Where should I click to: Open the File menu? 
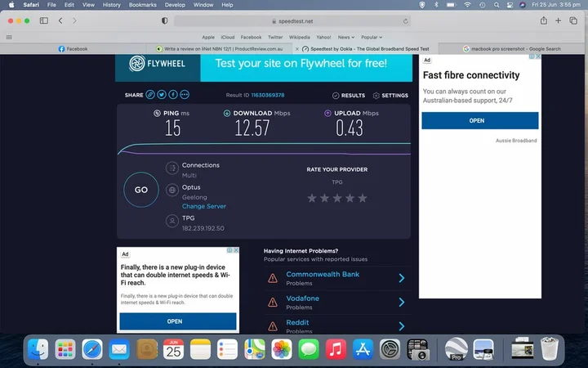pos(51,5)
